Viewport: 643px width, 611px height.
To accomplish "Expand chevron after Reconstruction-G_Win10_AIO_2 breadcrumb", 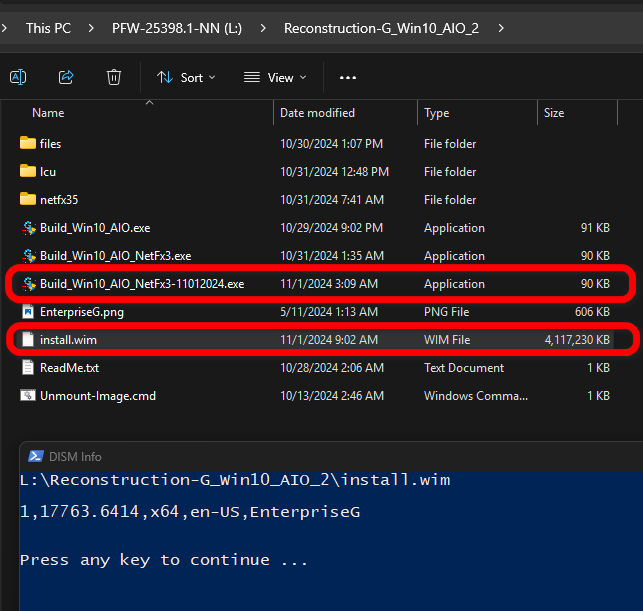I will 501,28.
